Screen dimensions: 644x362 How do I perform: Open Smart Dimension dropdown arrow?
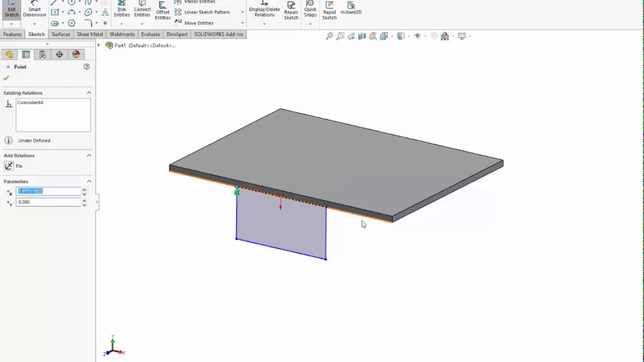click(34, 24)
